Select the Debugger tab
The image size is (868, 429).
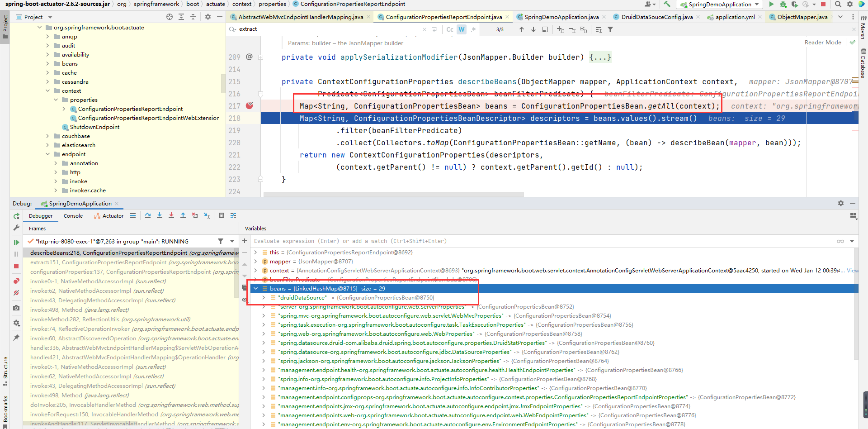(41, 216)
